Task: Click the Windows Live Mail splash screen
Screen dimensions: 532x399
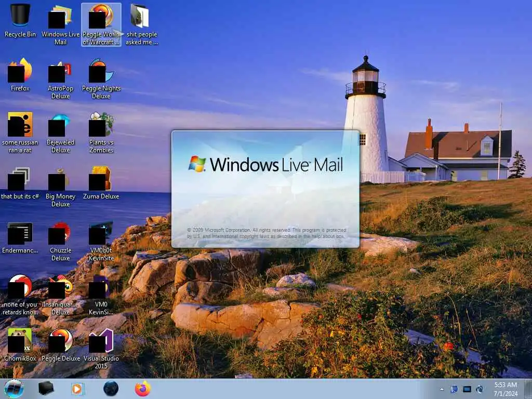Action: pos(265,189)
